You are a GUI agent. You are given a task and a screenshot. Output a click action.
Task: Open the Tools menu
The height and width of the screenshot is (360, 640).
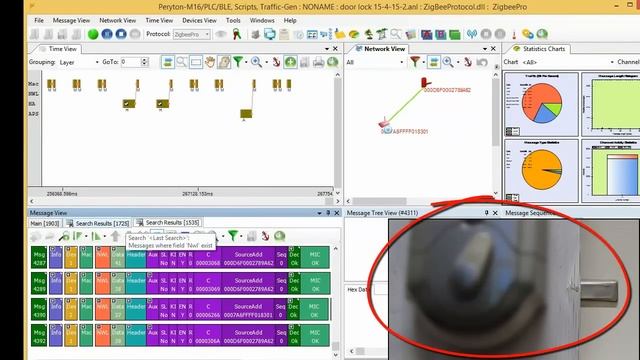(233, 20)
